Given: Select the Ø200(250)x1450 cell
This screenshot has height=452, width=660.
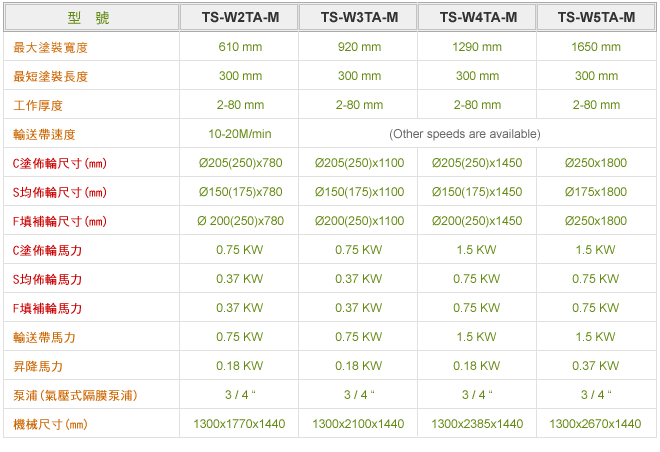Looking at the screenshot, I should (477, 221).
